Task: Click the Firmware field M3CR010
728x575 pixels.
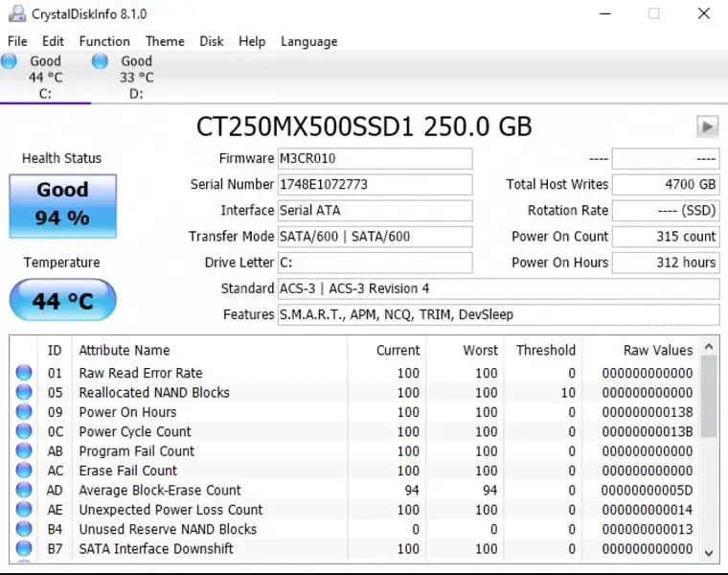Action: coord(375,159)
